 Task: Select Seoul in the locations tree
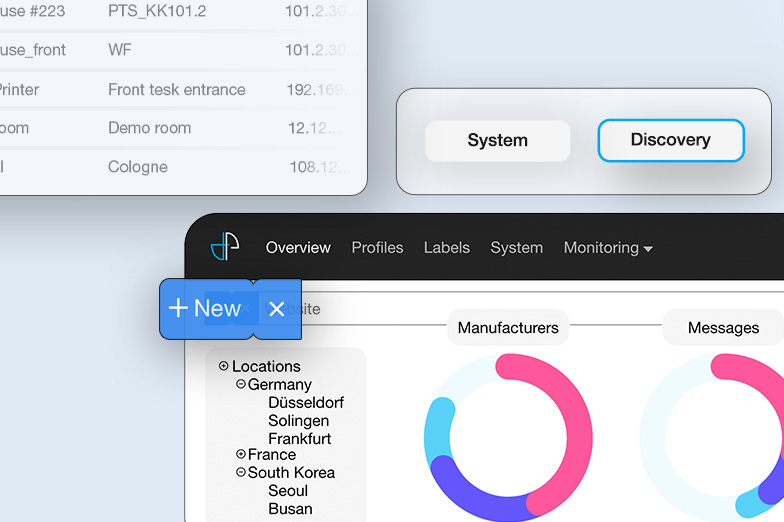pyautogui.click(x=288, y=490)
